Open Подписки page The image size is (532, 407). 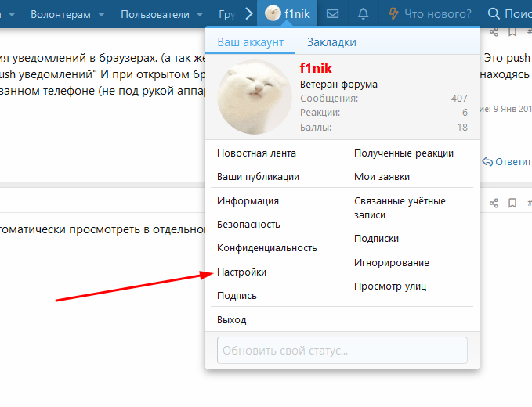[377, 239]
